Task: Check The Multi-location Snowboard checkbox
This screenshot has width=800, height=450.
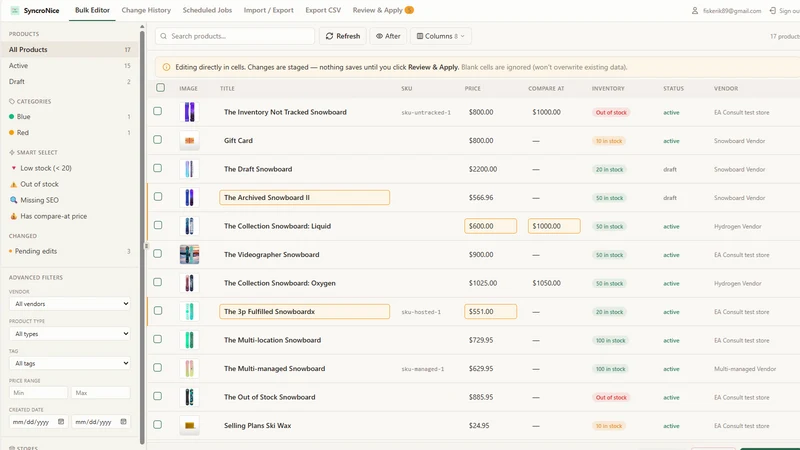Action: 158,339
